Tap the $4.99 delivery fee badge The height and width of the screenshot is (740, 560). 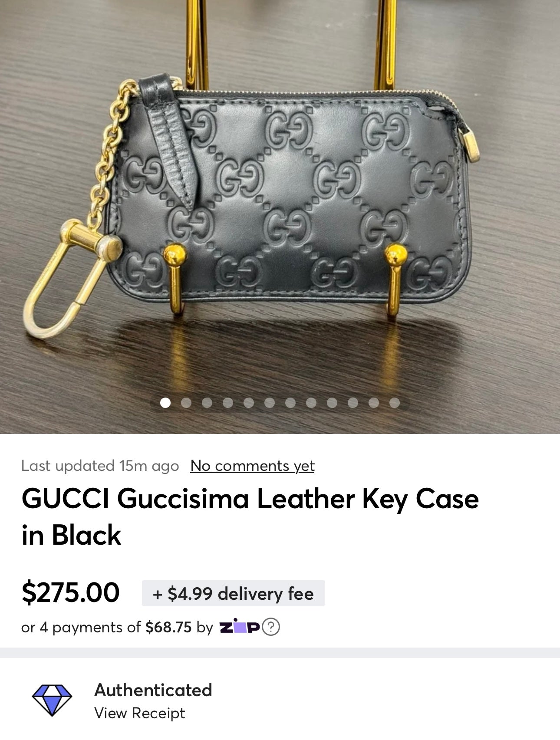pyautogui.click(x=233, y=593)
